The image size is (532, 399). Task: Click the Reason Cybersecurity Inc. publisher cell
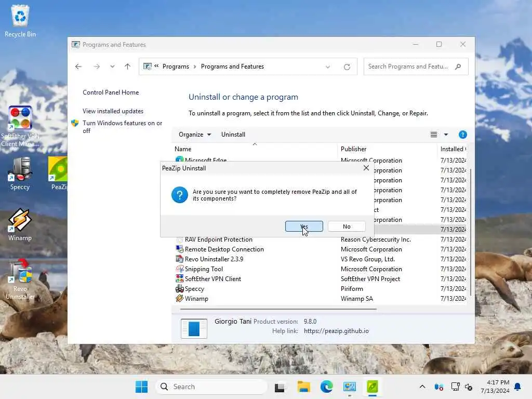click(x=376, y=240)
